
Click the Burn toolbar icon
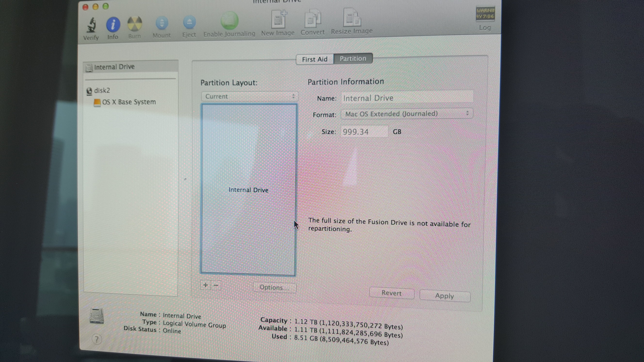coord(135,24)
